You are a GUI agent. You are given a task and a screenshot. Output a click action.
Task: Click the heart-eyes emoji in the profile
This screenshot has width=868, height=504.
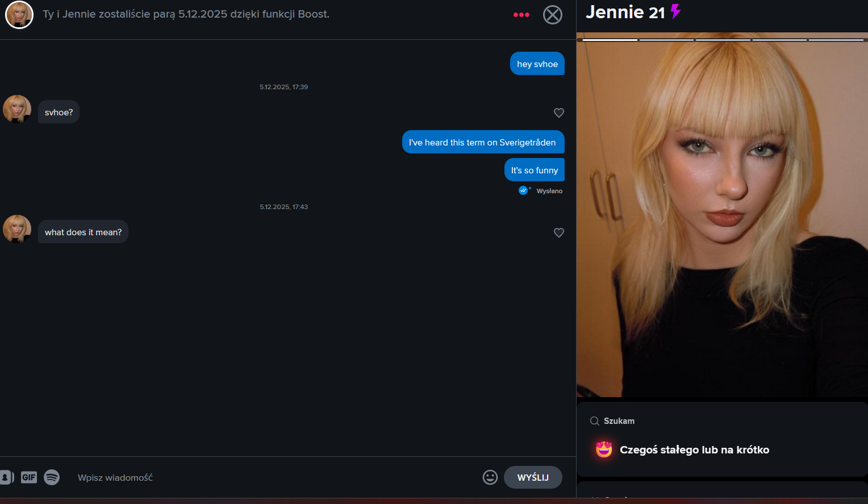[x=604, y=449]
